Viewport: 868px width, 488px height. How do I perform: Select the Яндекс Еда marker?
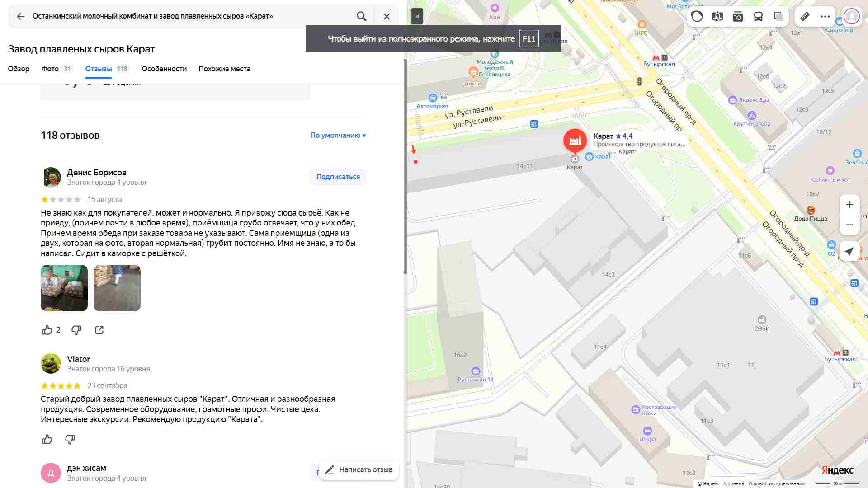(732, 100)
